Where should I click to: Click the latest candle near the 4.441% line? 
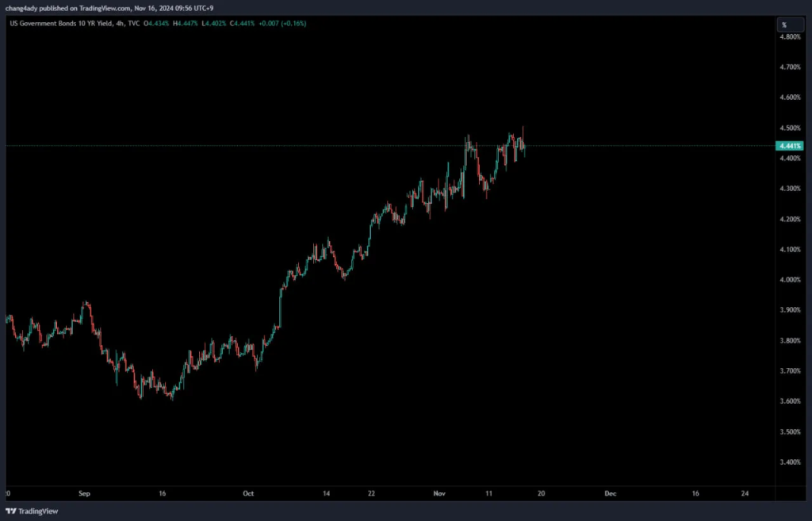(x=524, y=147)
